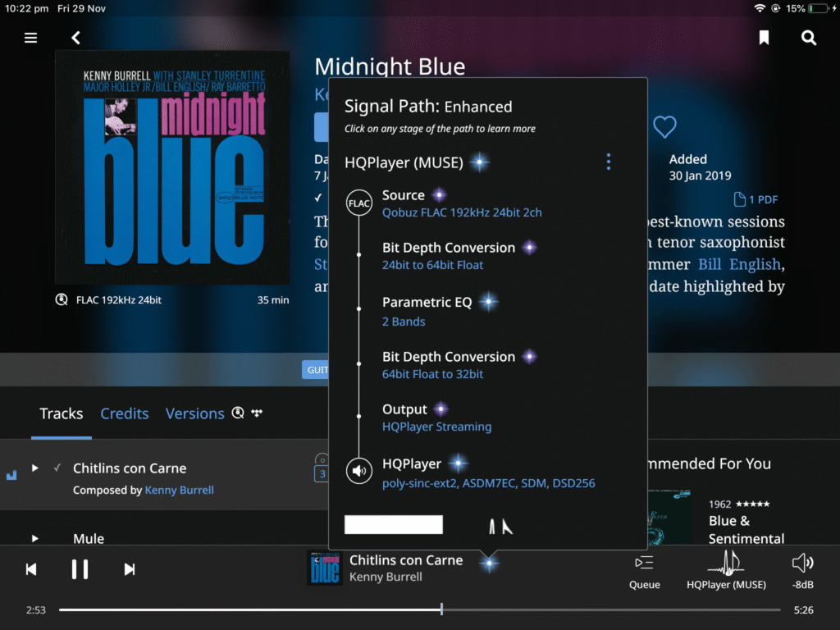Image resolution: width=840 pixels, height=630 pixels.
Task: Switch to the Tracks tab
Action: tap(61, 413)
